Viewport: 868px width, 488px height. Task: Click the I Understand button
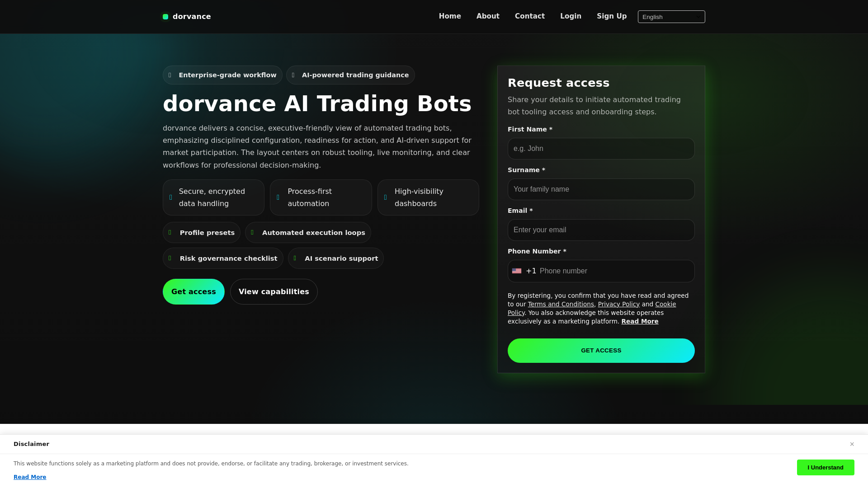(x=826, y=468)
